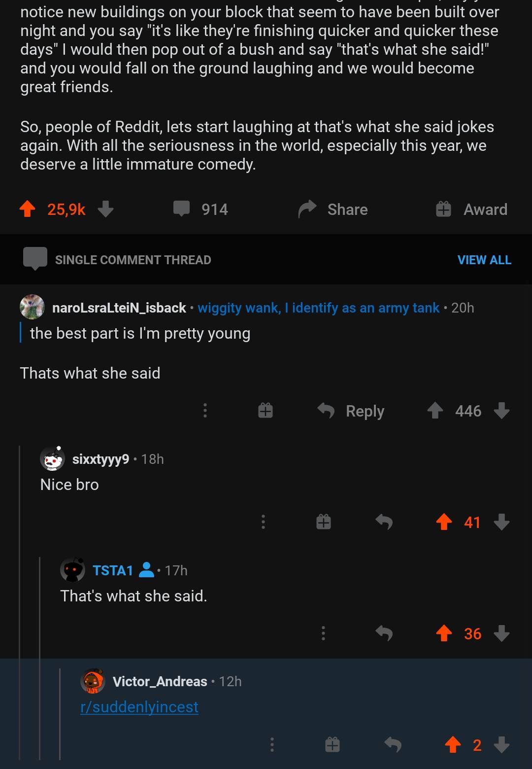Downvote the main post
The height and width of the screenshot is (769, 532).
point(105,209)
